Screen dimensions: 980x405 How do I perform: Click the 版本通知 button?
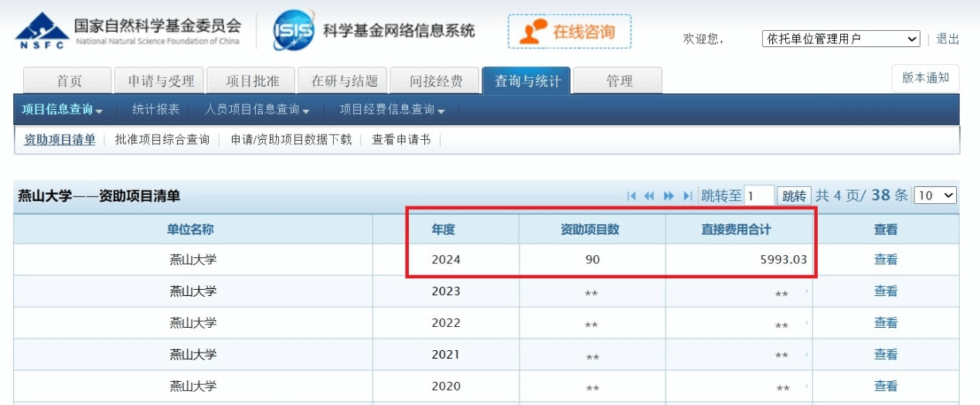(925, 78)
